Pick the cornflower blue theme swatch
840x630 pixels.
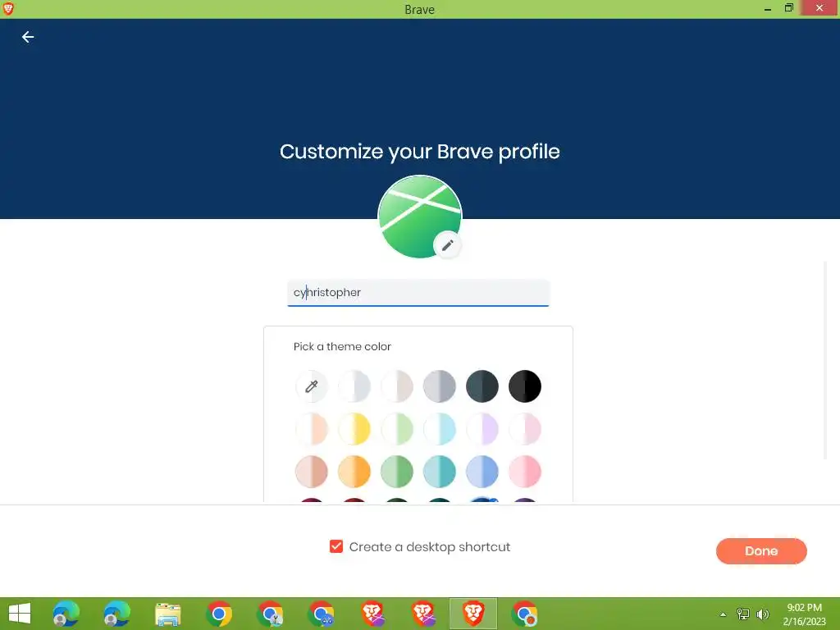click(x=482, y=472)
